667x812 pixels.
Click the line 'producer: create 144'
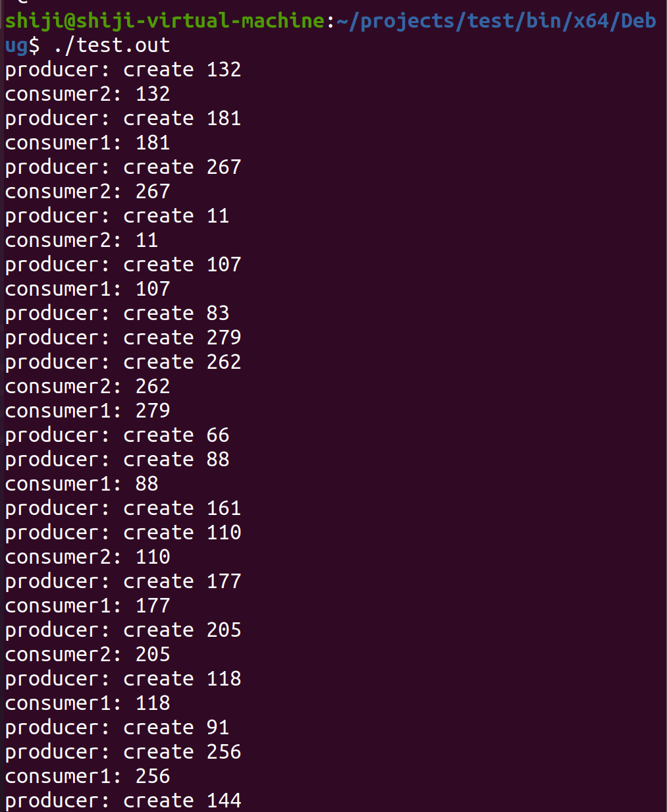123,801
